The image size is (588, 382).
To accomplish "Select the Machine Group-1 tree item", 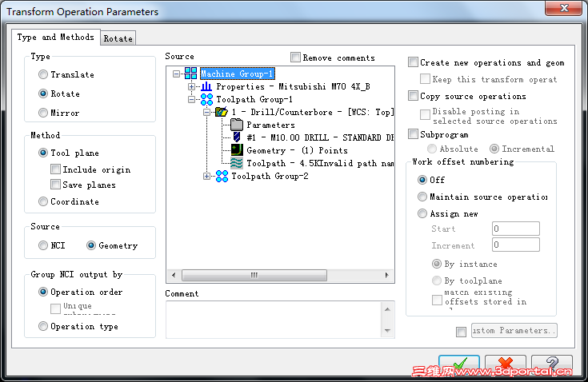I will [x=237, y=74].
